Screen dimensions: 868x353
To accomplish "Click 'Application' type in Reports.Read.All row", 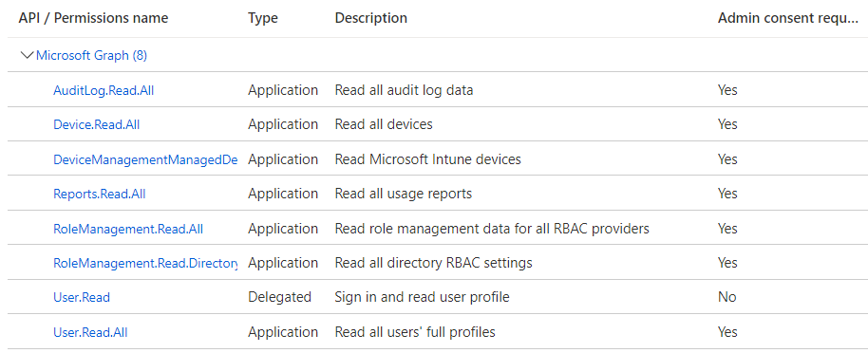I will tap(283, 194).
